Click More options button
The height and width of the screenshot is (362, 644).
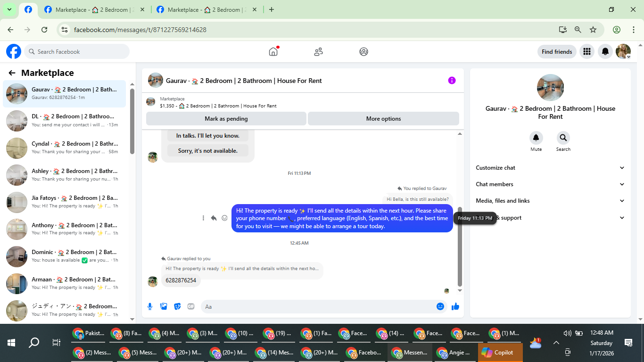click(x=384, y=119)
